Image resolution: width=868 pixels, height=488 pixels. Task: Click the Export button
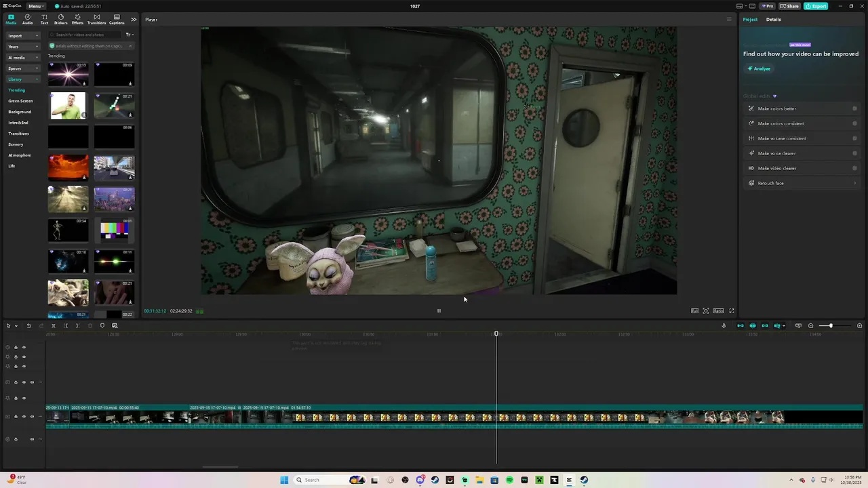(x=816, y=6)
